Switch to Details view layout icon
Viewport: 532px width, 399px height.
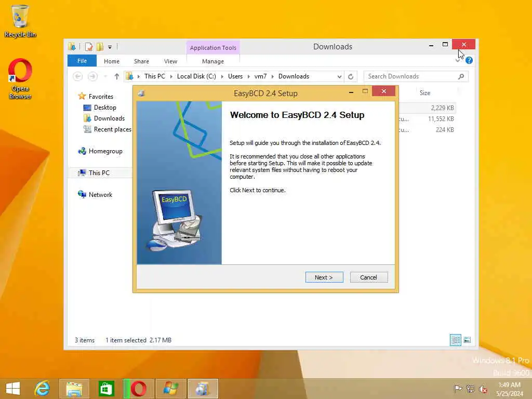[x=455, y=340]
